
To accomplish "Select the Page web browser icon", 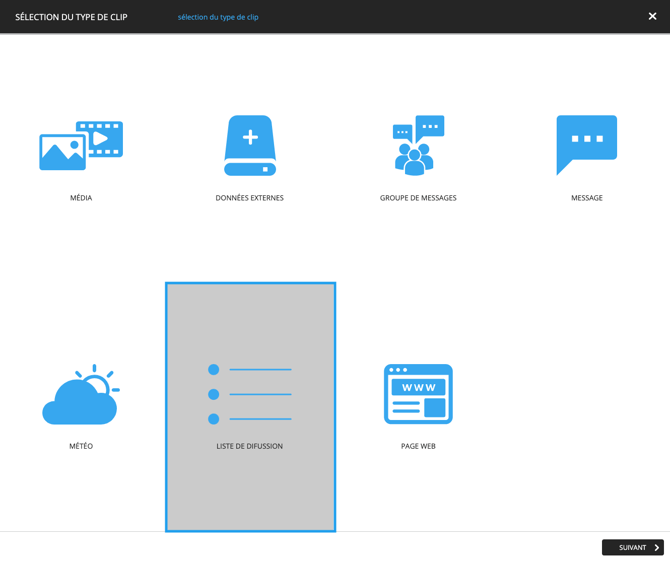I will pyautogui.click(x=418, y=394).
